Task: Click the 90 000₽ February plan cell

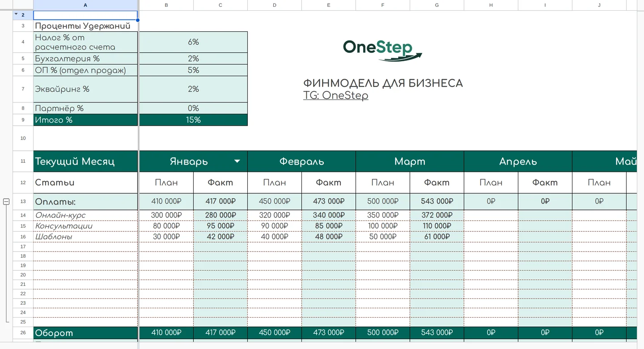Action: (x=275, y=226)
